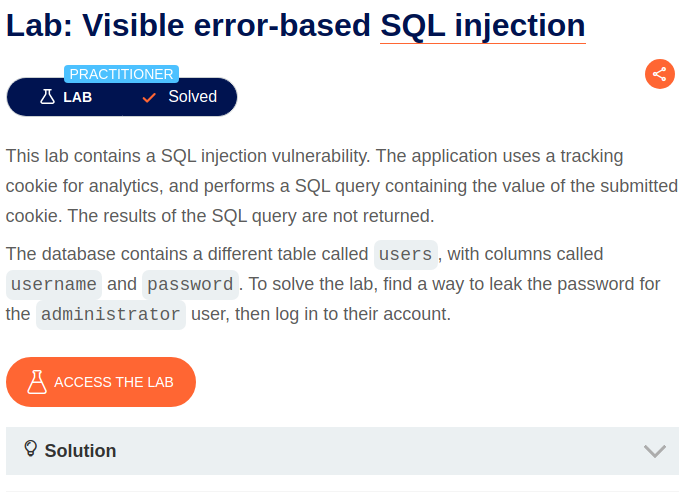Click the administrator code snippet
689x496 pixels.
click(x=111, y=315)
